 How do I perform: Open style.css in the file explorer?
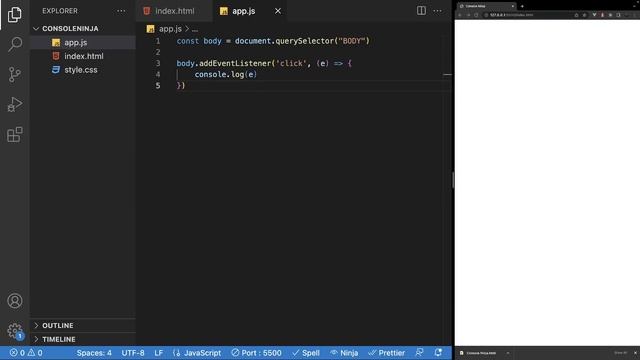[83, 70]
